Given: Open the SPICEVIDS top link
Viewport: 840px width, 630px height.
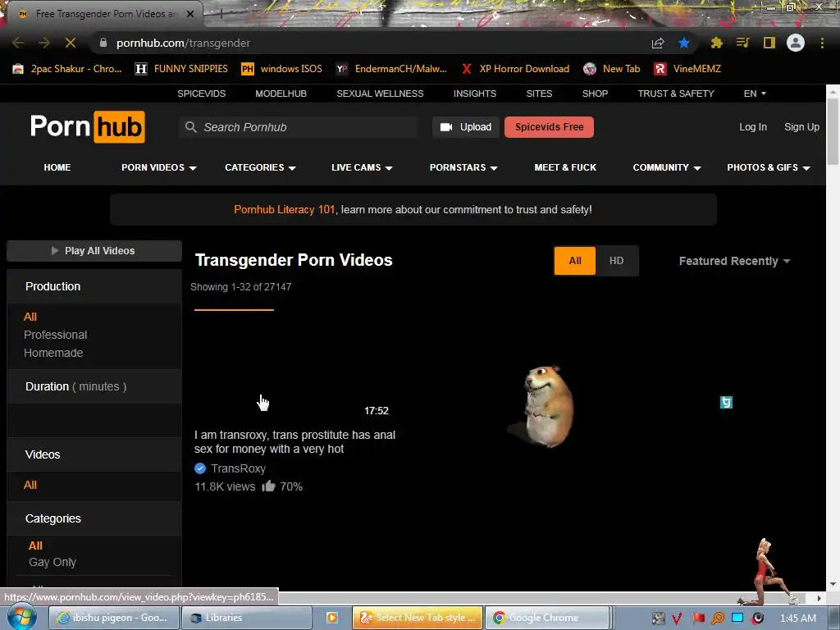Looking at the screenshot, I should click(202, 94).
